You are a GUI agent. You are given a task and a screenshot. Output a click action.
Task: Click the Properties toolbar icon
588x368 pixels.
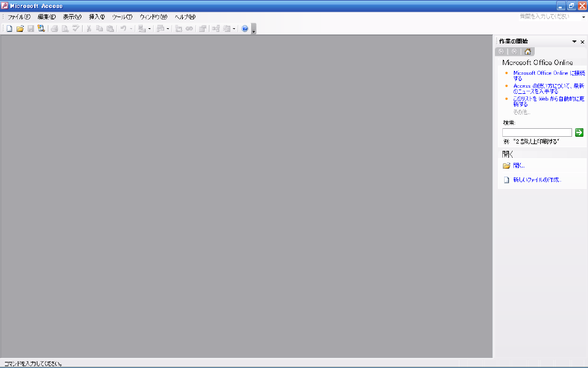(203, 29)
